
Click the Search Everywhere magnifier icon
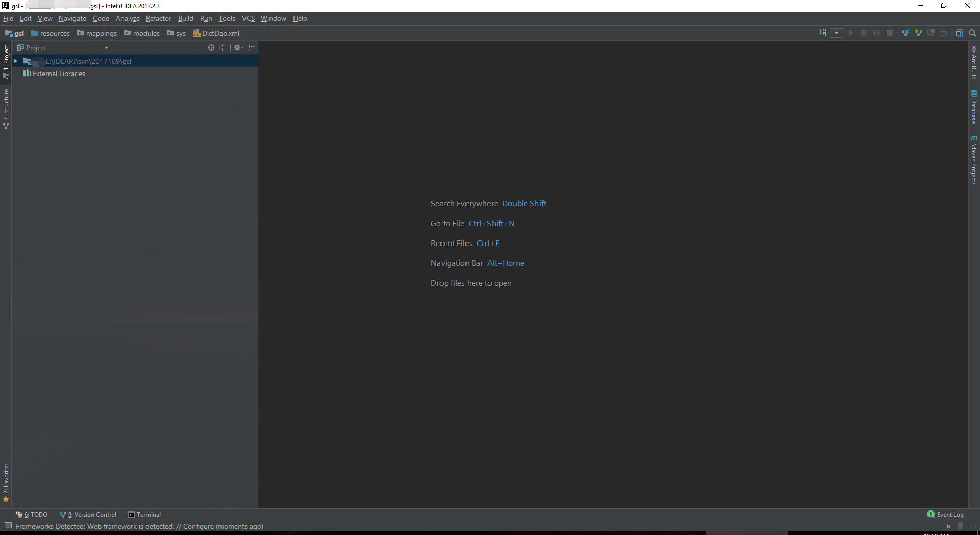pyautogui.click(x=972, y=33)
